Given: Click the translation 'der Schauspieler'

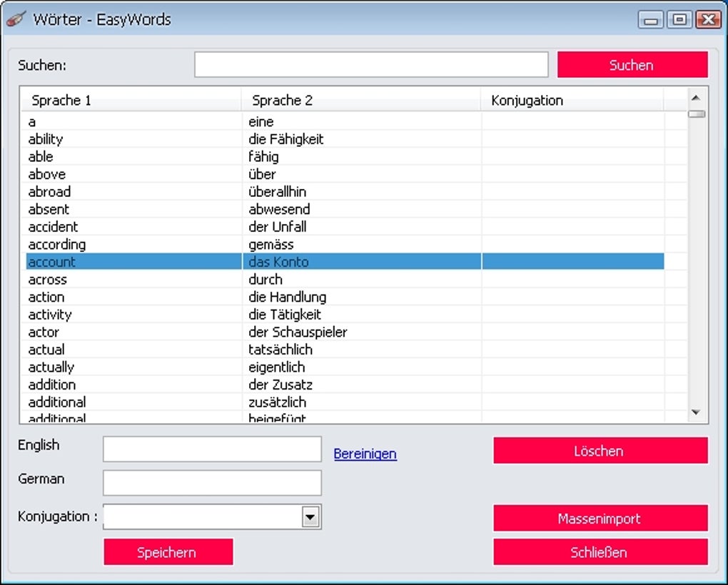Looking at the screenshot, I should point(298,332).
